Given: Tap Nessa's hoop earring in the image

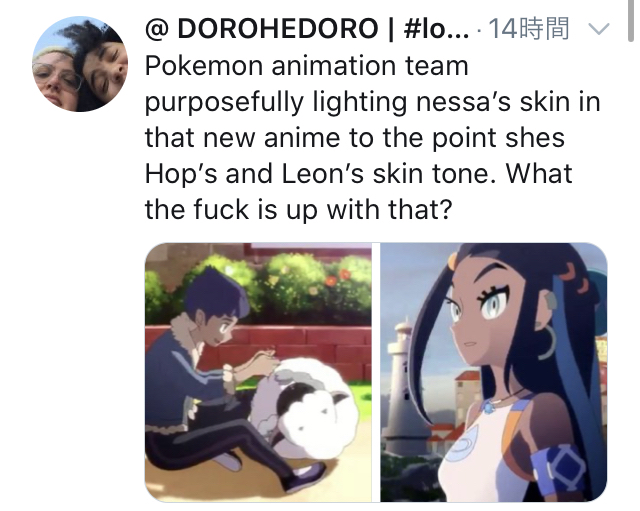Looking at the screenshot, I should (549, 341).
